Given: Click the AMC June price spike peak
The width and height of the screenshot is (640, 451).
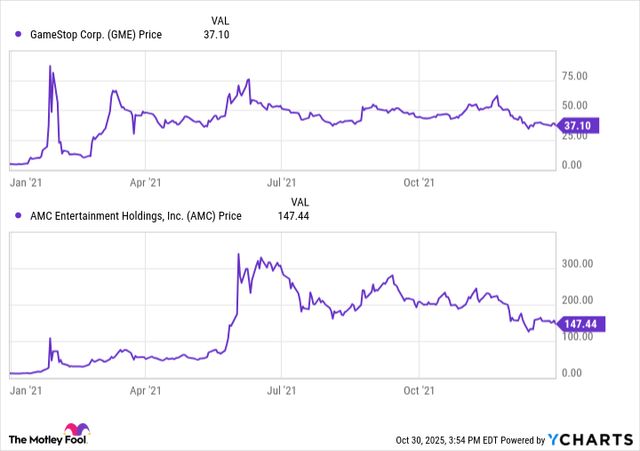Looking at the screenshot, I should (238, 254).
